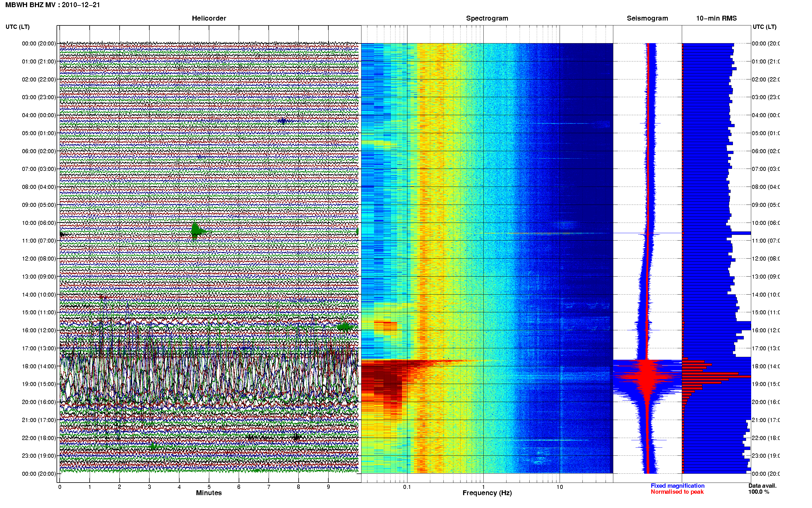
Task: Click left time label 05:00 (01:00)
Action: 39,133
